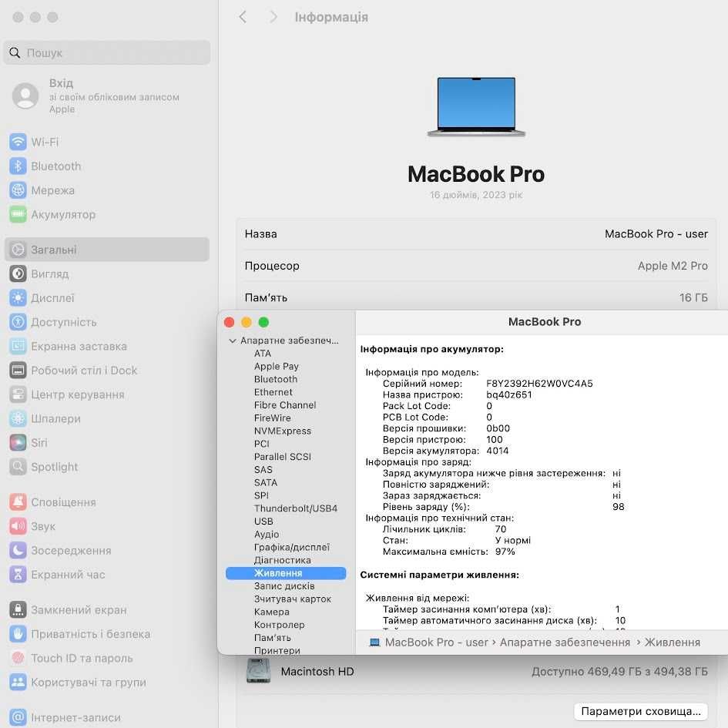The width and height of the screenshot is (728, 728).
Task: Select Живлення in hardware tree
Action: tap(286, 573)
